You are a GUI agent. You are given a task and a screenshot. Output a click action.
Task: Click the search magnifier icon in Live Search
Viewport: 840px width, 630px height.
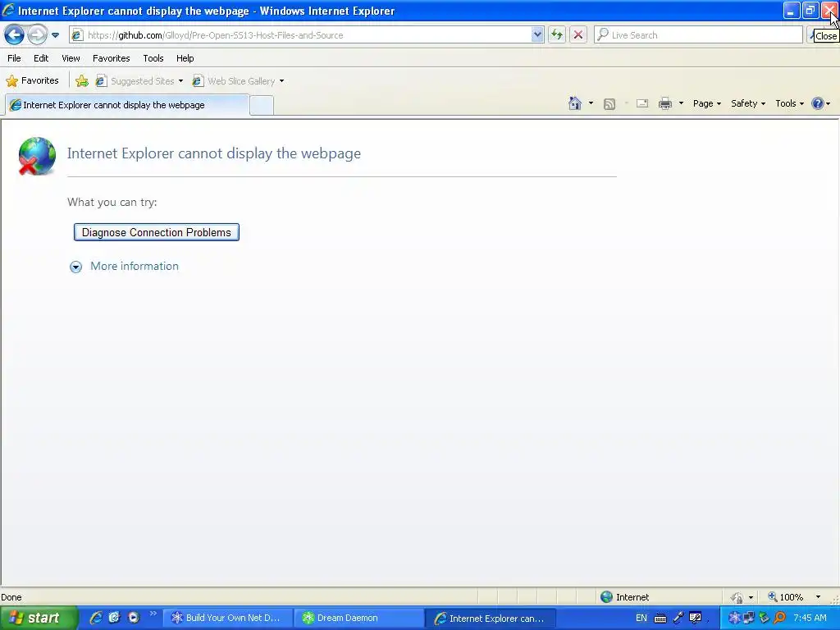(603, 34)
